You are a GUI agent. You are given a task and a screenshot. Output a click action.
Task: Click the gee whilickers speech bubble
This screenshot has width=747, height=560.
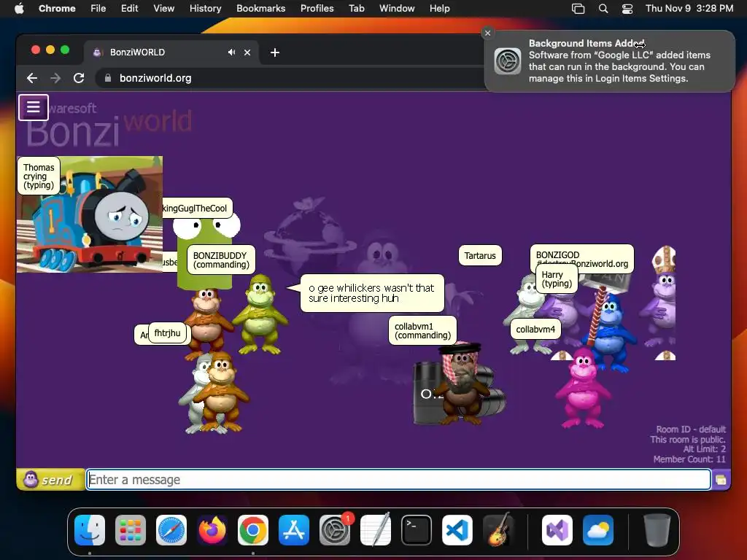click(371, 293)
